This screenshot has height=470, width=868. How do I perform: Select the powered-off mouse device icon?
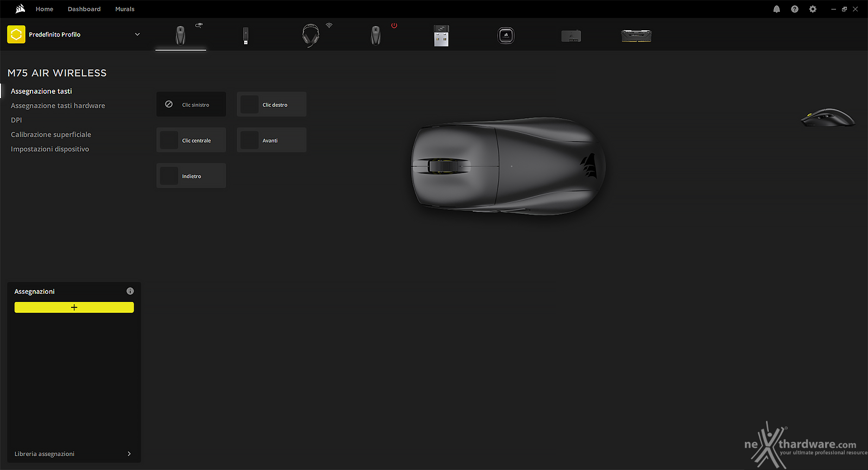point(376,36)
